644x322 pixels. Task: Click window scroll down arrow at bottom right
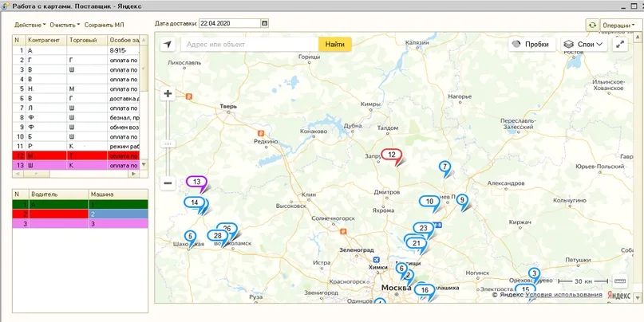click(637, 297)
